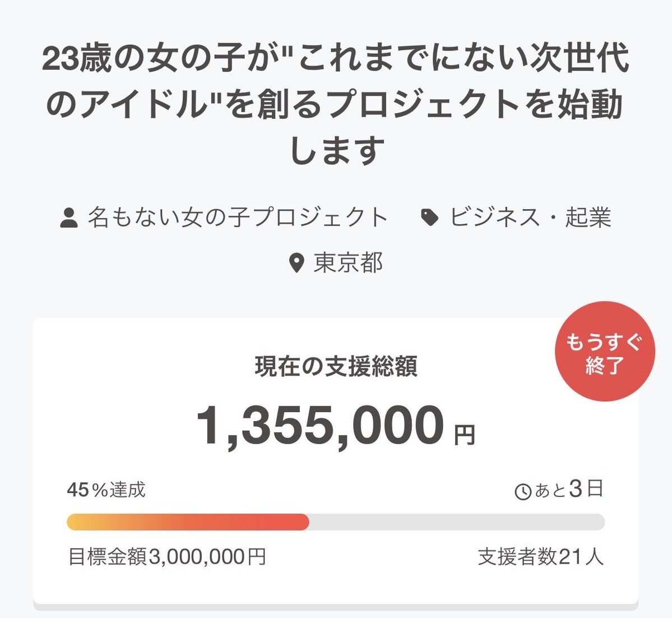The width and height of the screenshot is (672, 618).
Task: Click the orange filled part of progress bar
Action: [188, 522]
